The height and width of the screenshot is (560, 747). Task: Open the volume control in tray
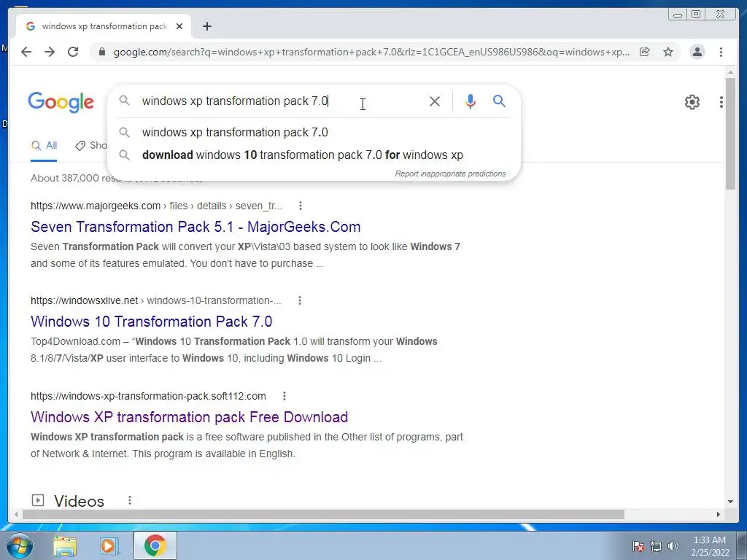(673, 546)
